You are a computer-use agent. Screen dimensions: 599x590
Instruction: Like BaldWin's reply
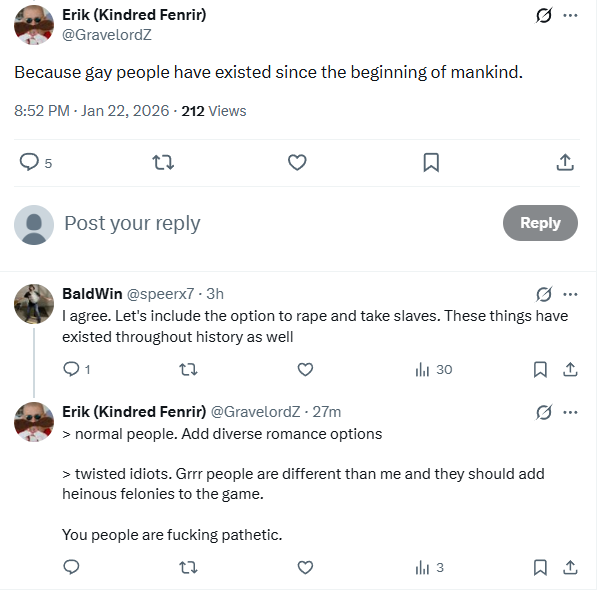[305, 370]
